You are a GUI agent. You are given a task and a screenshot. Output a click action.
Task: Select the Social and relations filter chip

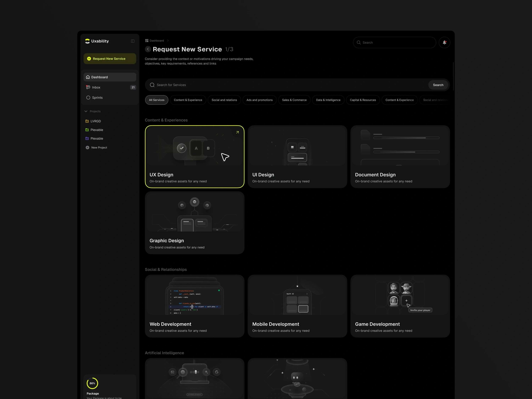(x=224, y=100)
